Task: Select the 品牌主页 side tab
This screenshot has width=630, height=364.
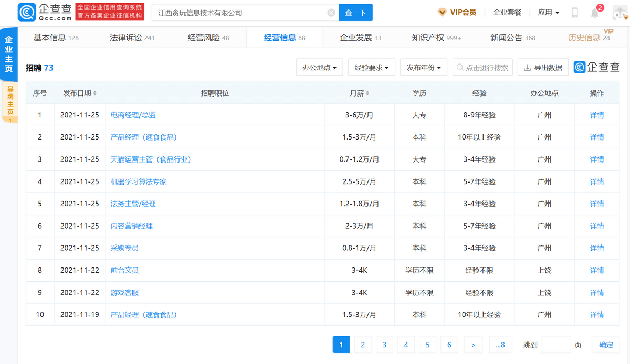Action: (x=10, y=103)
